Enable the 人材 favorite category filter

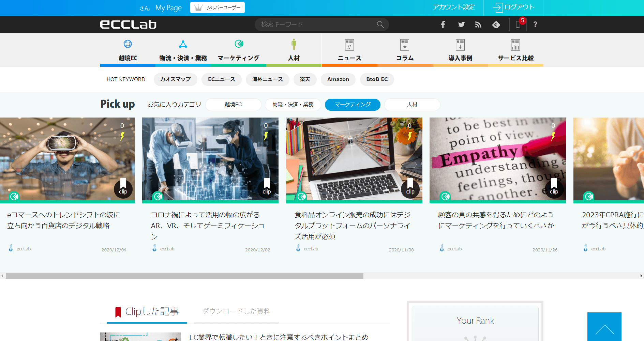[412, 105]
